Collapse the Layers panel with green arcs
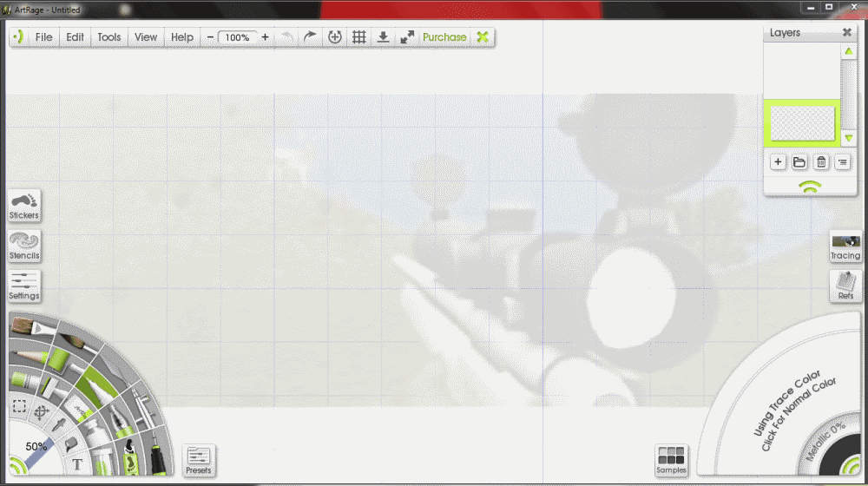Screen dimensions: 868x486 tap(810, 187)
